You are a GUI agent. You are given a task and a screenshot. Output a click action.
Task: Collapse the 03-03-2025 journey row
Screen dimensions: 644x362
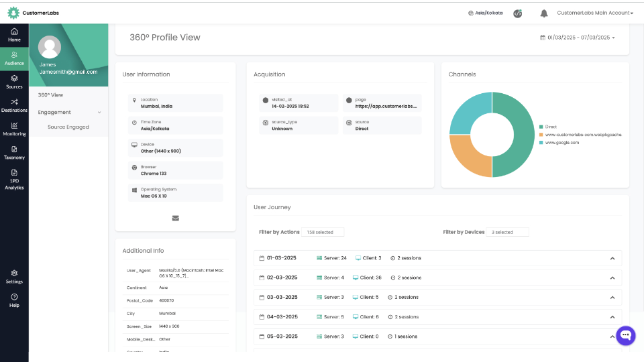click(612, 298)
